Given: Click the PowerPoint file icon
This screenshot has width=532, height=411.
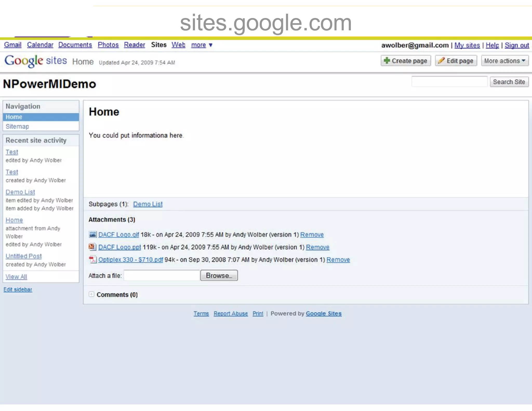Looking at the screenshot, I should pos(92,247).
